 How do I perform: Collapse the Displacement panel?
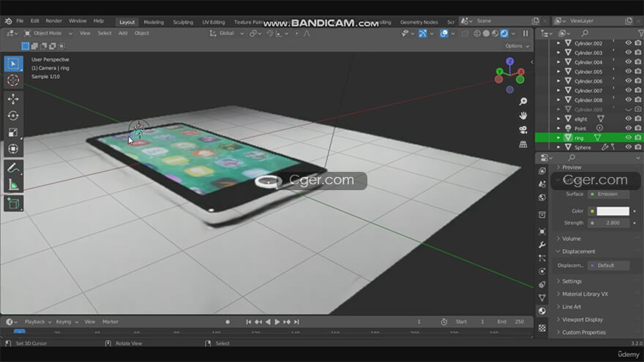pos(579,251)
